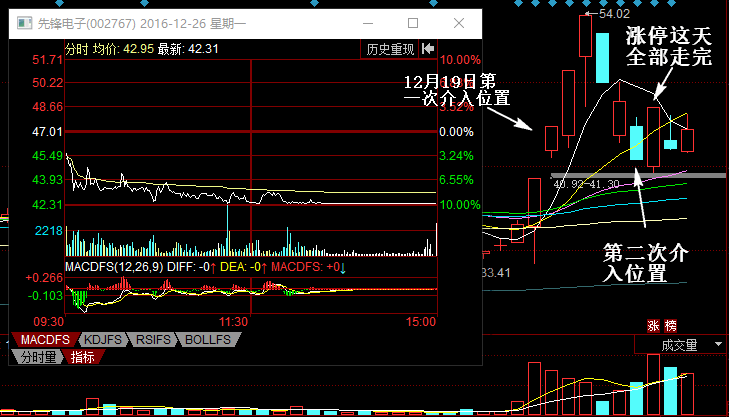Open the BOLLFS indicator tab
The image size is (729, 417).
point(207,340)
